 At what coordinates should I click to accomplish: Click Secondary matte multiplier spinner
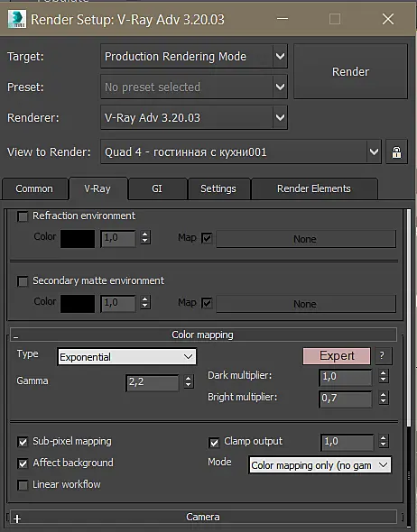point(145,302)
